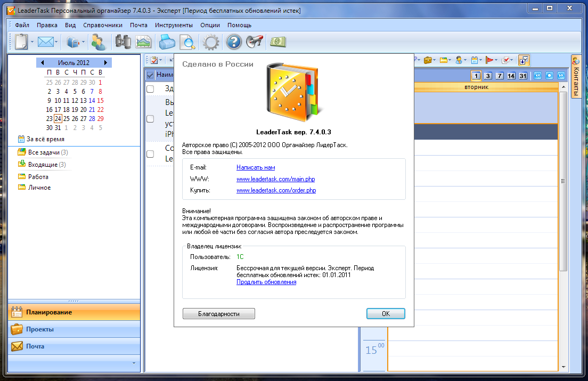588x381 pixels.
Task: Click the Продлить обновления link
Action: 266,282
